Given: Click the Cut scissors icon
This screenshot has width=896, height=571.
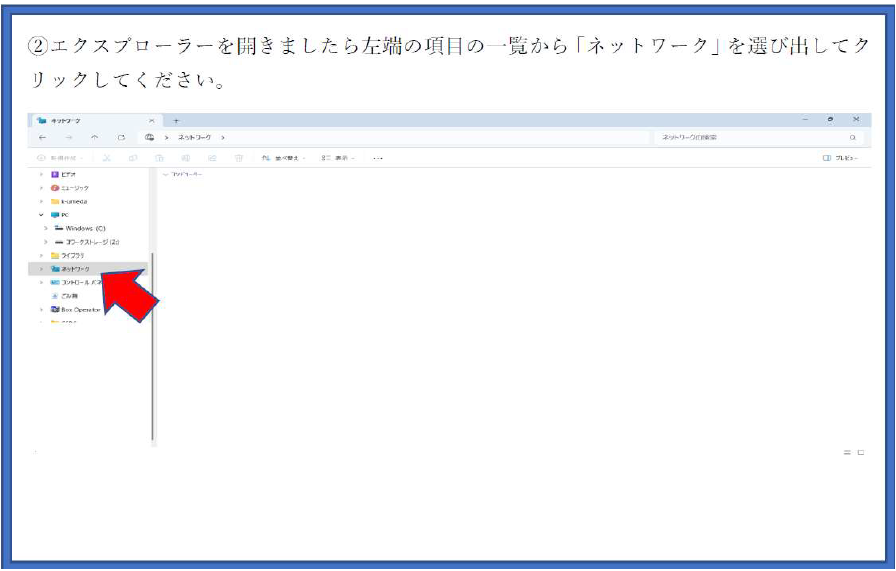Looking at the screenshot, I should (106, 158).
